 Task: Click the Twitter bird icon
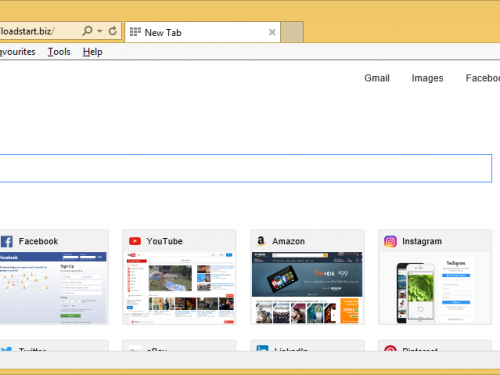[x=7, y=349]
